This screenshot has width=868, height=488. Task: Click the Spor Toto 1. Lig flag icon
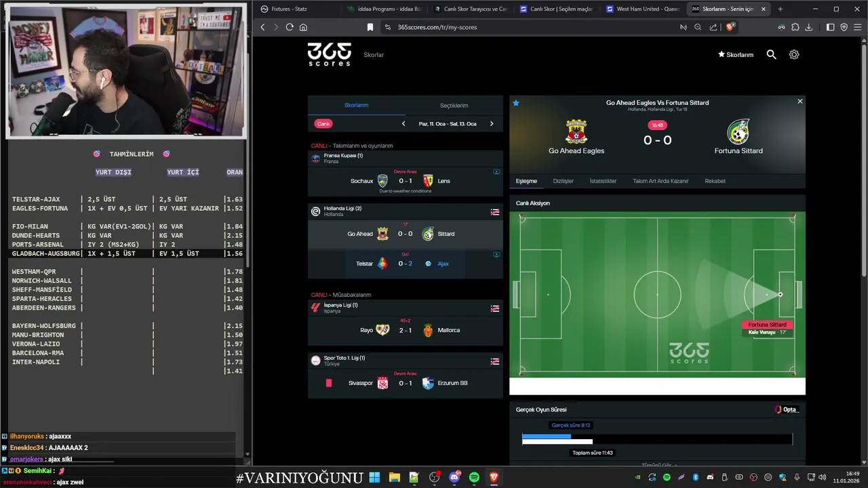[495, 361]
